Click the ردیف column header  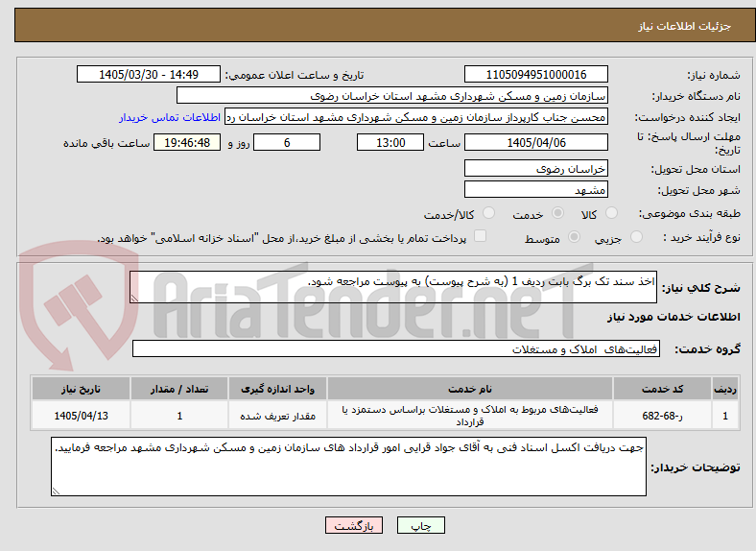pos(725,389)
